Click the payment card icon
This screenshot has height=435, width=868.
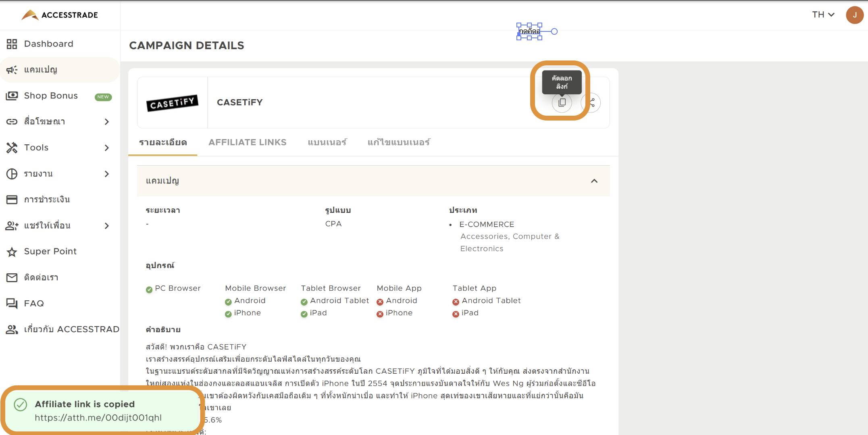pyautogui.click(x=12, y=200)
